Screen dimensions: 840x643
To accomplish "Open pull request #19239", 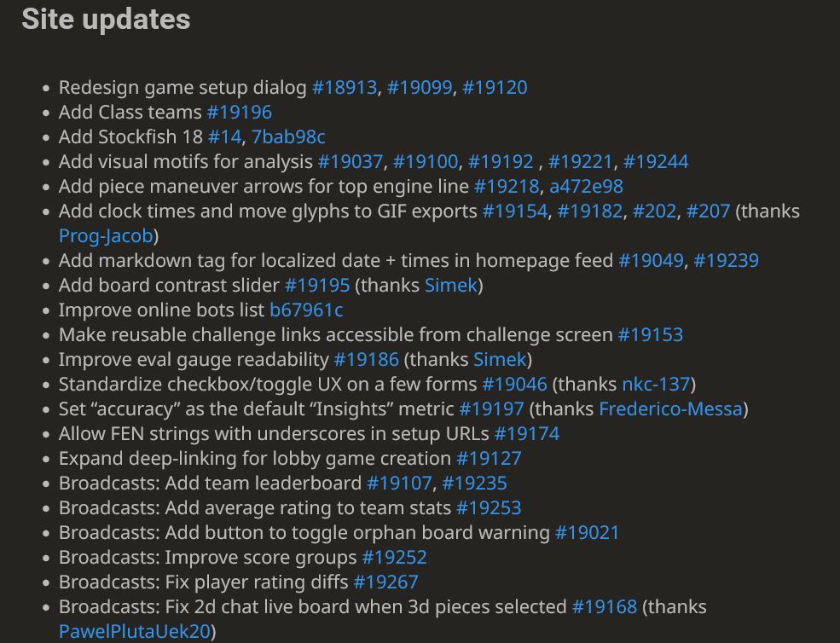I will tap(726, 260).
